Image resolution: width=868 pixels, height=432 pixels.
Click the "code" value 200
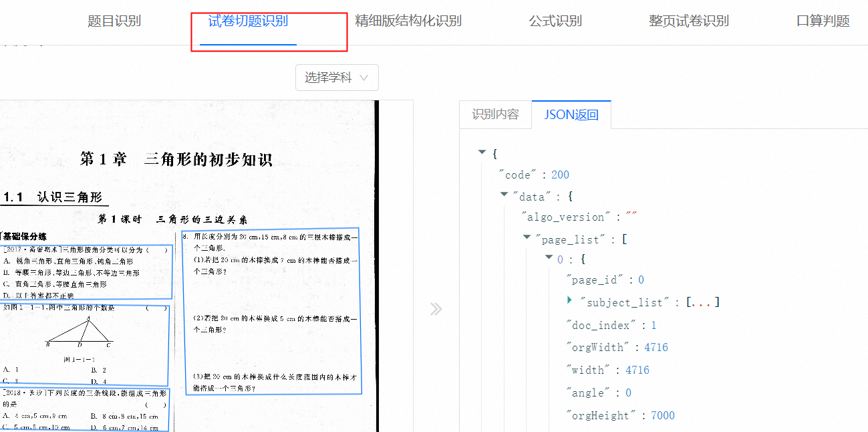(x=560, y=175)
